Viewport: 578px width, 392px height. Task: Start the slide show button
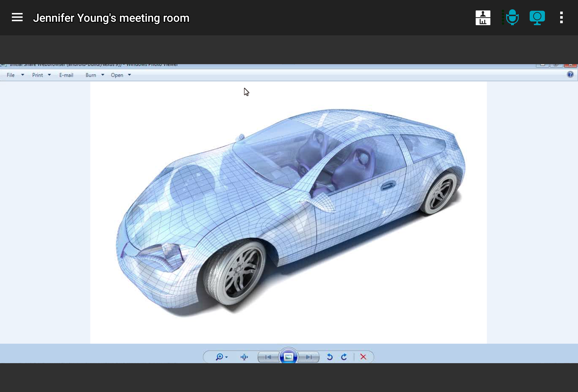click(x=288, y=357)
